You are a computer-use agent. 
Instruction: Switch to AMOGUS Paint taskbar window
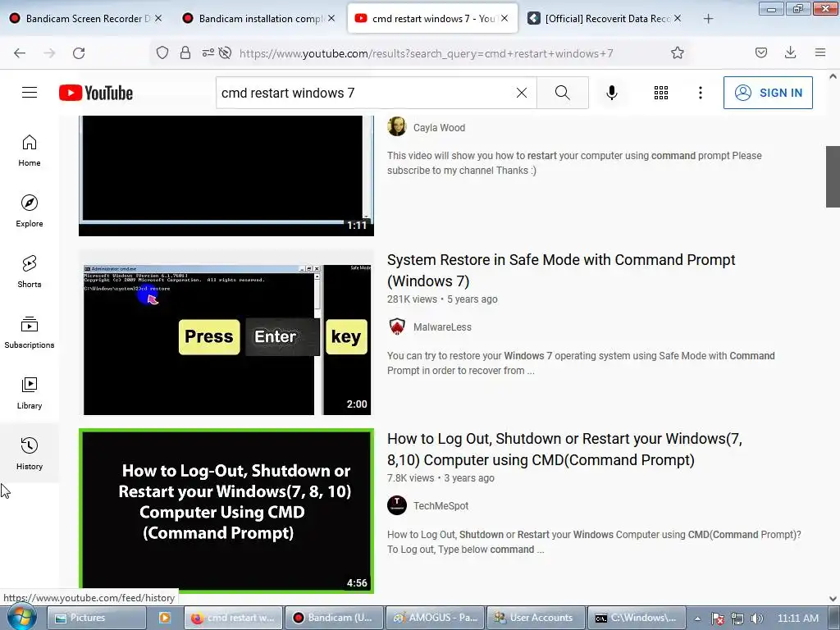pos(436,618)
